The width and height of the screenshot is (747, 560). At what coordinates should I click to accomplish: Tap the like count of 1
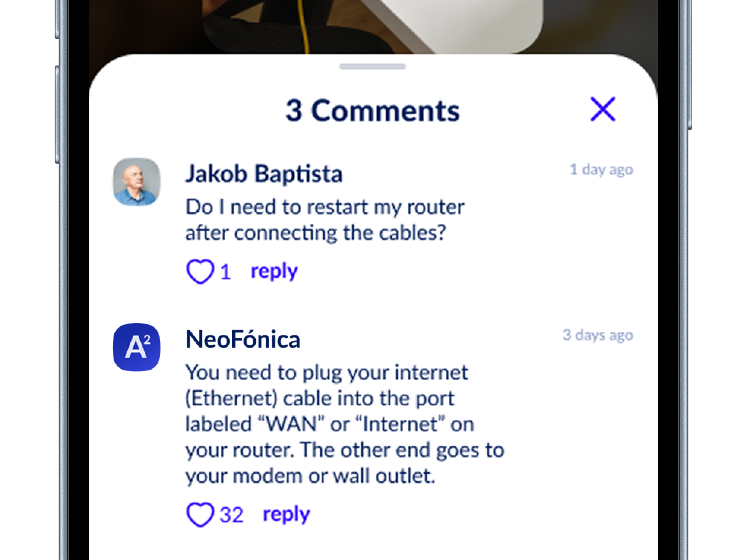click(226, 272)
